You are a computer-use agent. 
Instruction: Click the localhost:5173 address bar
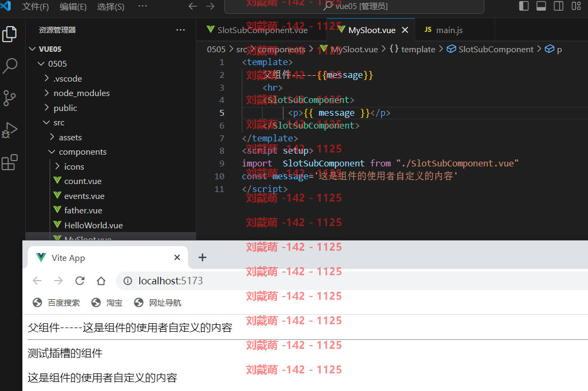(352, 281)
